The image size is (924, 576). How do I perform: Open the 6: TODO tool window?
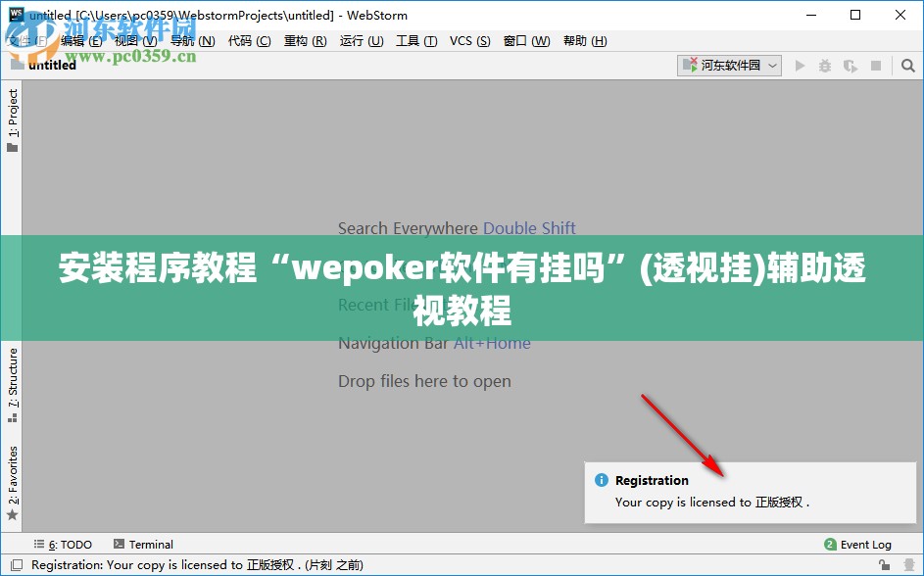click(63, 545)
